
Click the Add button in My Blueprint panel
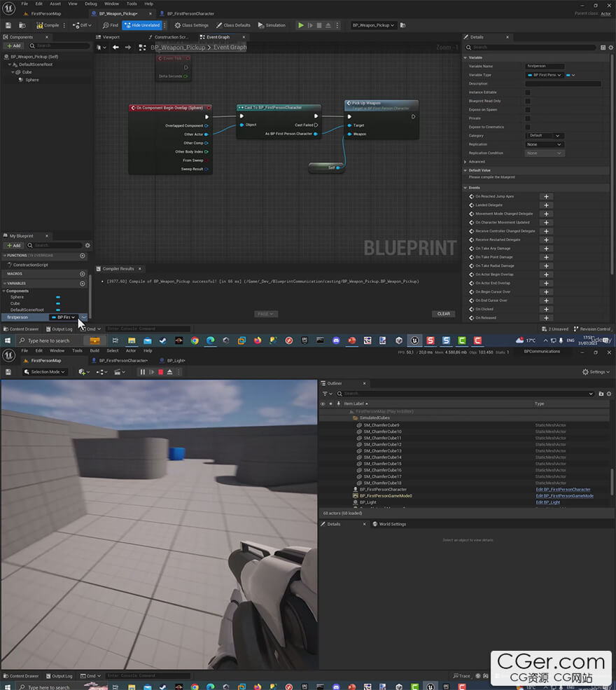pyautogui.click(x=13, y=246)
